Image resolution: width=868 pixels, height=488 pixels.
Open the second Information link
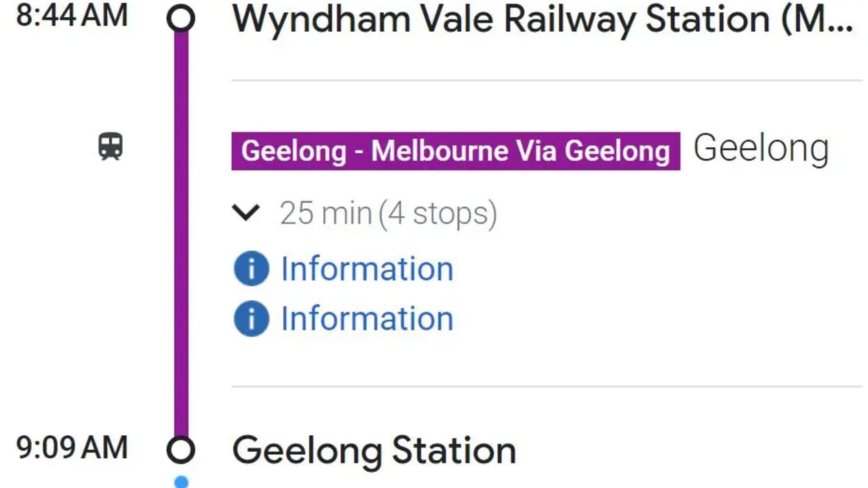click(x=367, y=319)
